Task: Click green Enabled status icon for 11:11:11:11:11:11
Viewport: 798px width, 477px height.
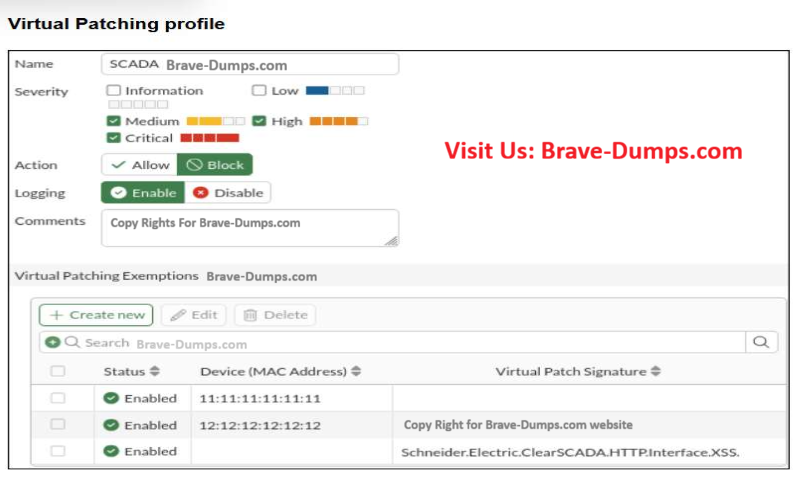Action: tap(111, 398)
